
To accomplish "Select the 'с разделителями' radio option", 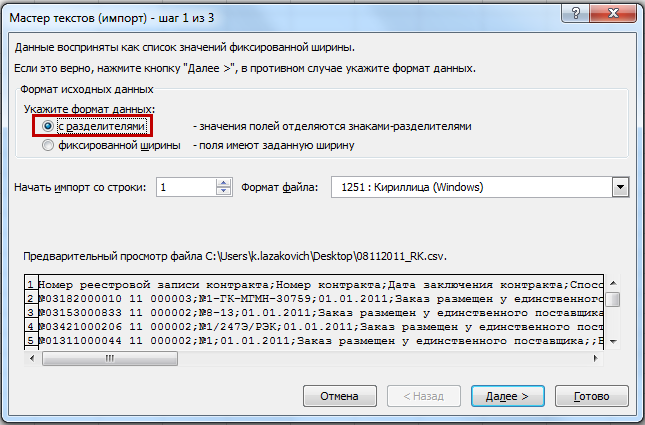I will [x=48, y=126].
